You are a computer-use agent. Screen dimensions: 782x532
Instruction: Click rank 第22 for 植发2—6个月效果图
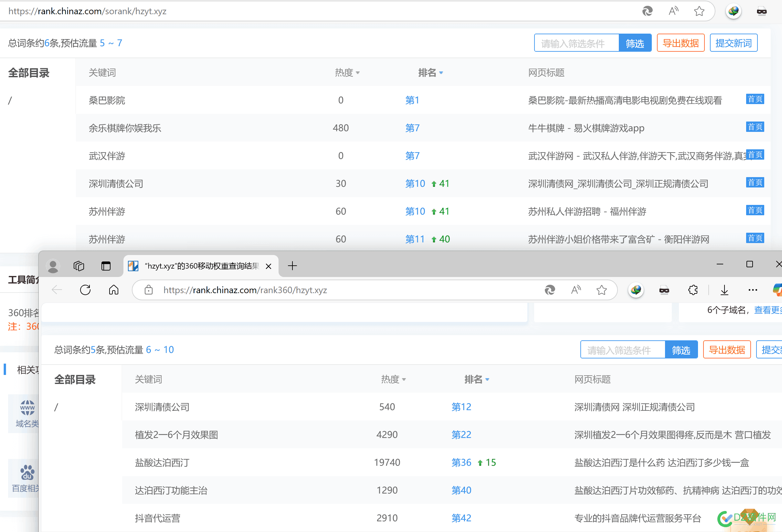[x=461, y=435]
